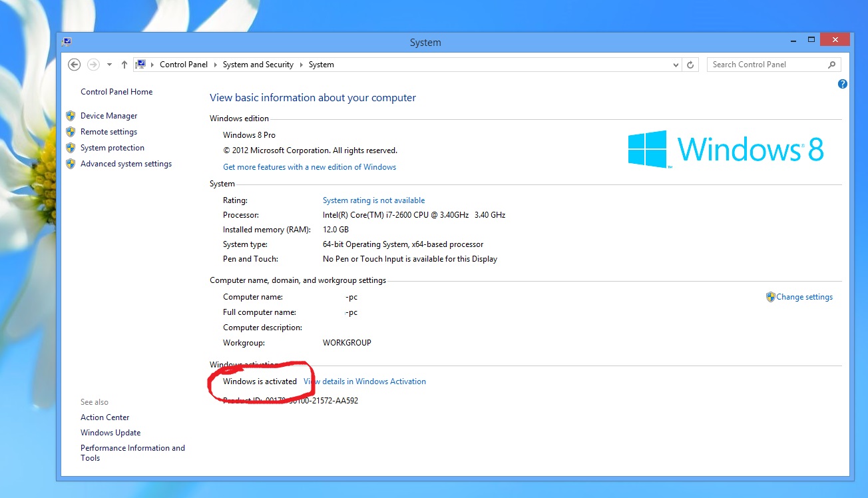Click the search magnifier icon

(831, 65)
